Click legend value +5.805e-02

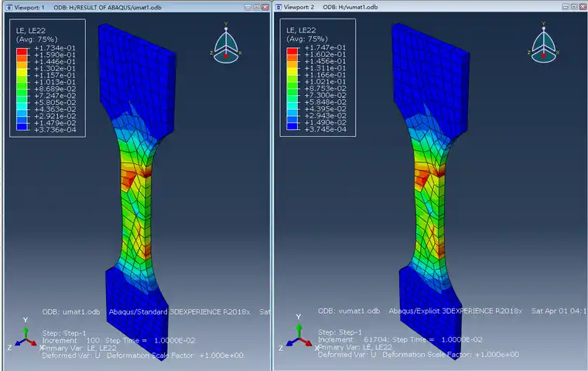point(55,102)
